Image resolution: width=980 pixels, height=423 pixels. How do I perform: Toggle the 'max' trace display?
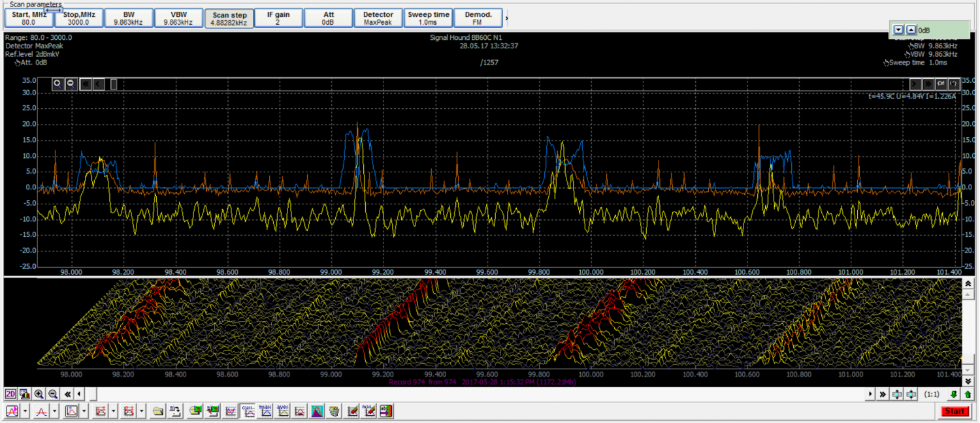coord(265,411)
